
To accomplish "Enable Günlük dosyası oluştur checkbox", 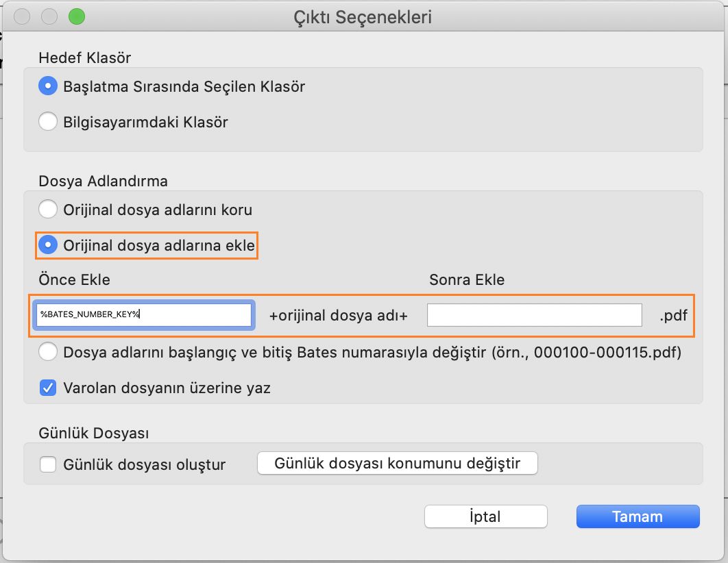I will [48, 464].
